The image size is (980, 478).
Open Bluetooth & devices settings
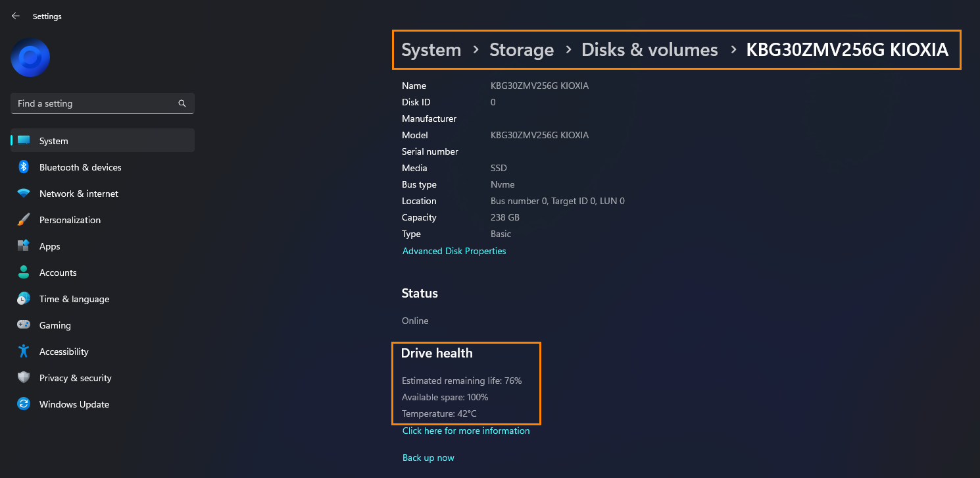point(103,167)
